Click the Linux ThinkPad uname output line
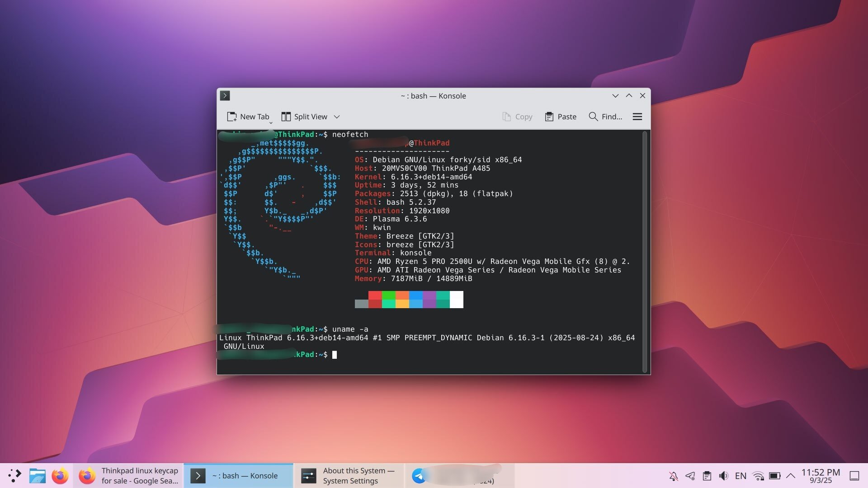Image resolution: width=868 pixels, height=488 pixels. (x=427, y=342)
